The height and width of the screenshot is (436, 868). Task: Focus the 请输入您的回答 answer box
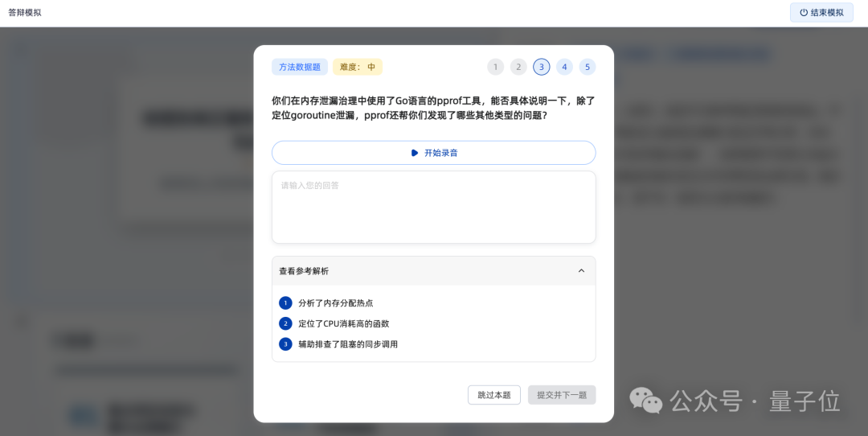point(433,208)
